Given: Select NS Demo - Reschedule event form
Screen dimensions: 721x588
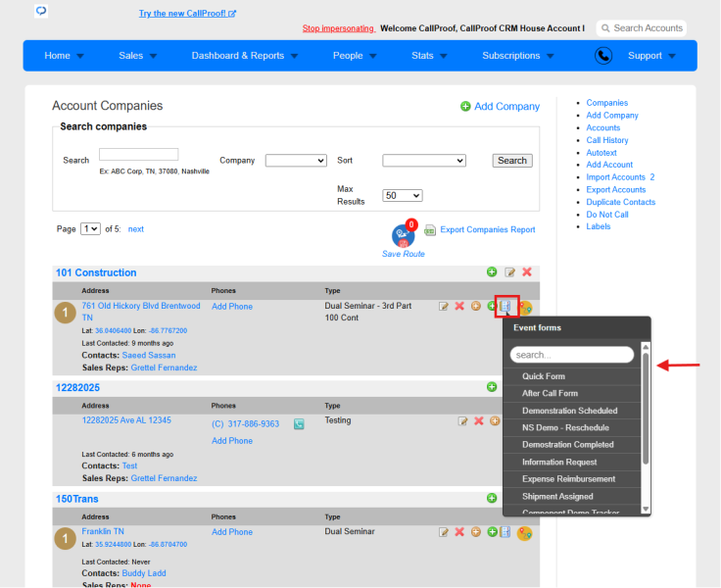Looking at the screenshot, I should click(x=572, y=427).
